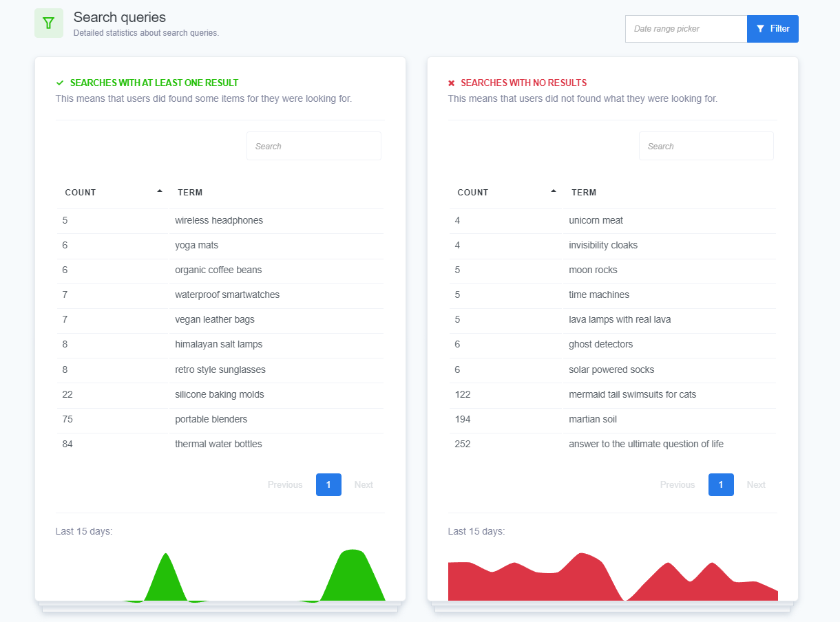Click the green Last 15 days chart

[220, 575]
